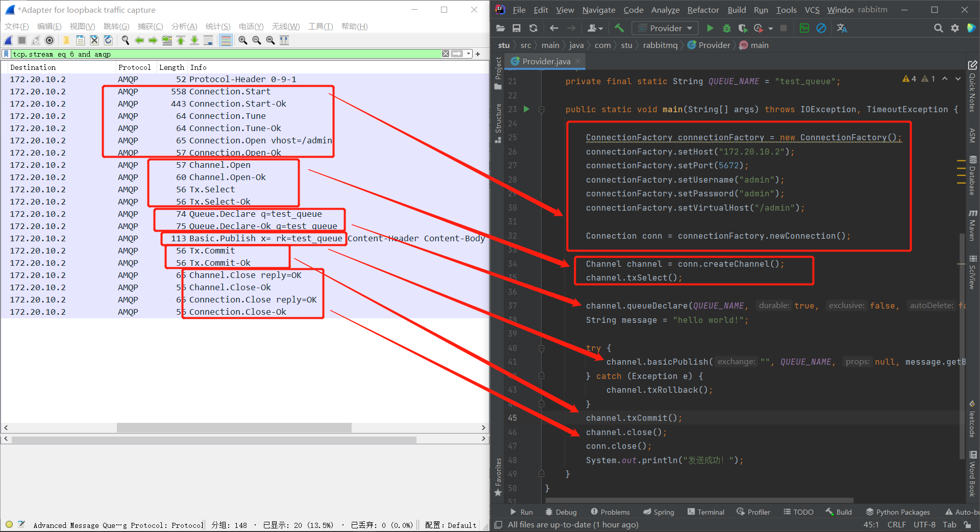Toggle the Problems tool window

(610, 512)
